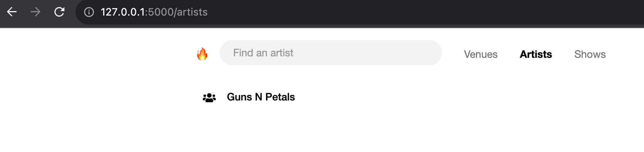The image size is (644, 152).
Task: Open the Guns N Petals artist link
Action: point(261,97)
